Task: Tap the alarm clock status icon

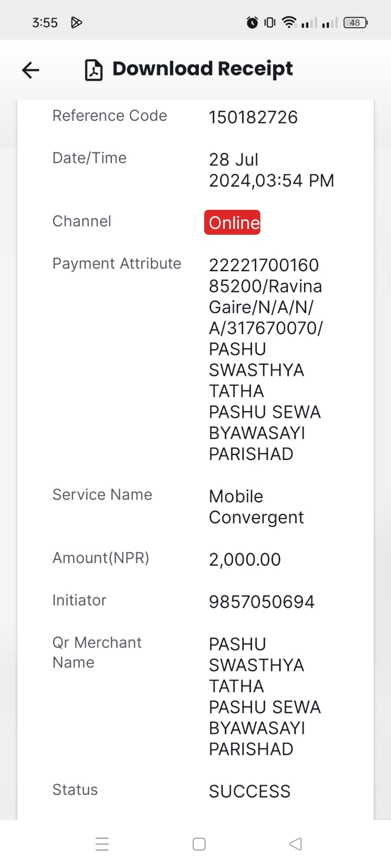Action: [252, 22]
